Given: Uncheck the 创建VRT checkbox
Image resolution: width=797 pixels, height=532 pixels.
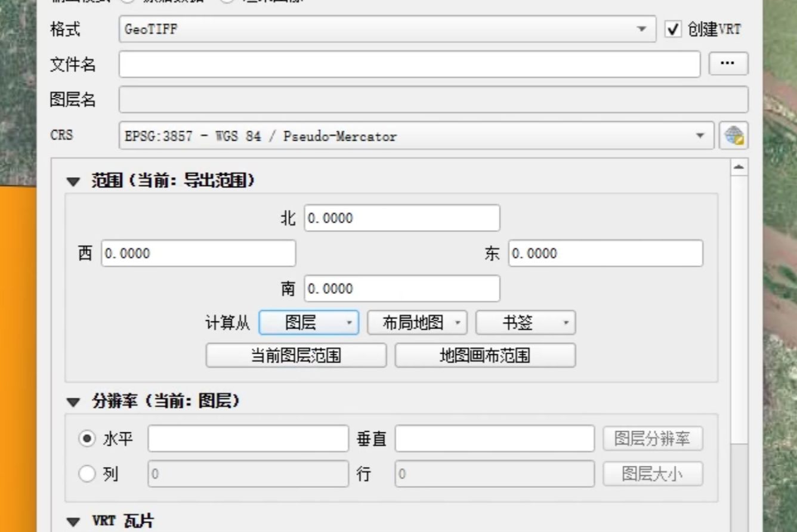Looking at the screenshot, I should [674, 28].
